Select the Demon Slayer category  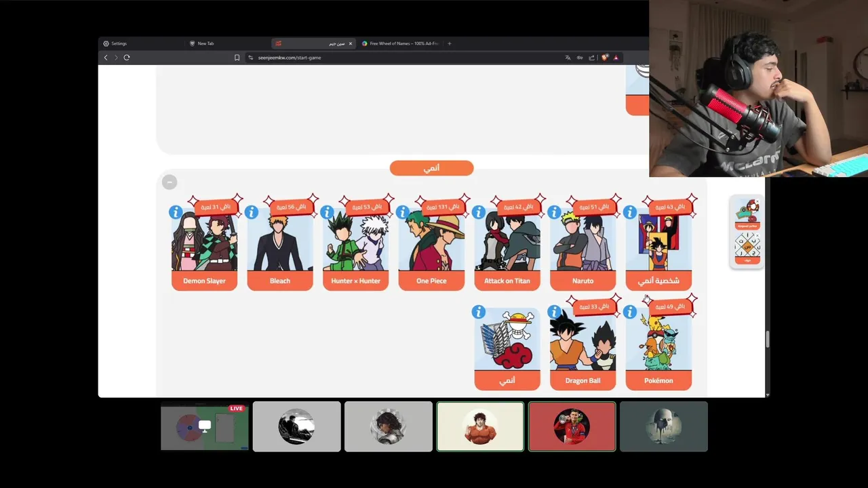pos(204,249)
